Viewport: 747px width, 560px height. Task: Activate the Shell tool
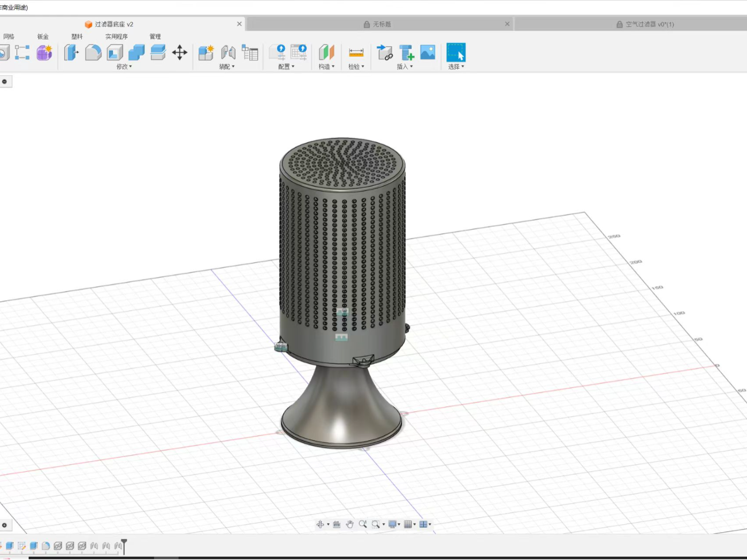115,52
